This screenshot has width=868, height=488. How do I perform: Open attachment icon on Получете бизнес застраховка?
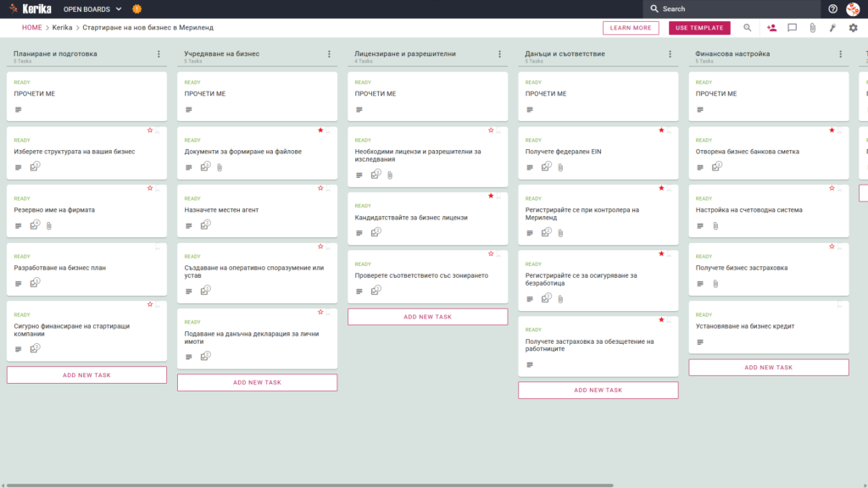(x=715, y=284)
